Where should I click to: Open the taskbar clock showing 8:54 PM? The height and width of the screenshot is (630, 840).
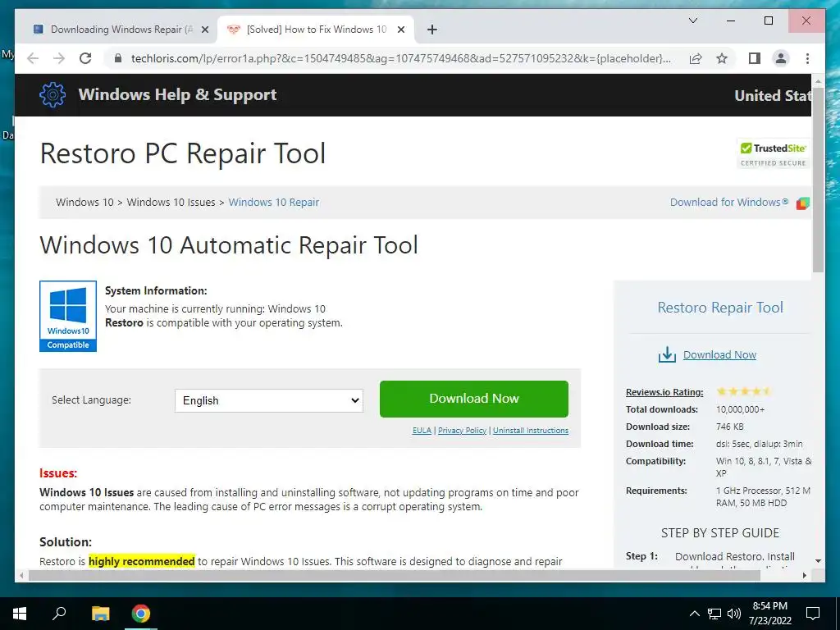769,614
